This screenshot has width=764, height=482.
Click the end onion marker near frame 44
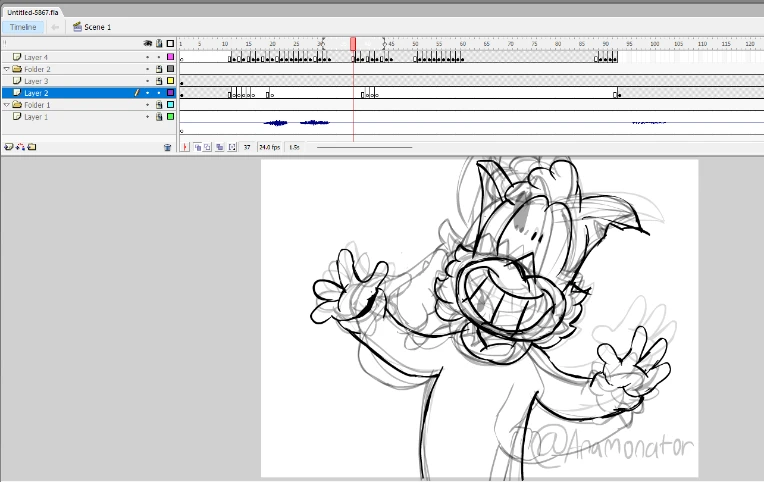384,43
